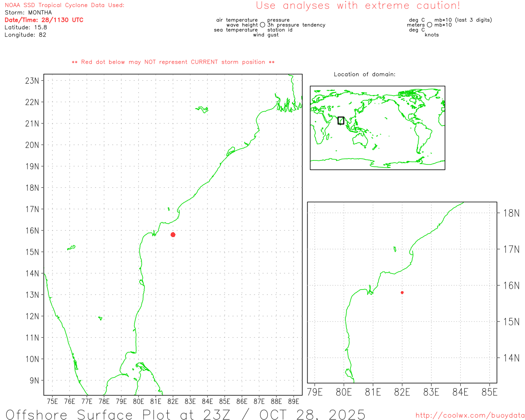Click the 18N label on the inset map axis

[x=511, y=213]
